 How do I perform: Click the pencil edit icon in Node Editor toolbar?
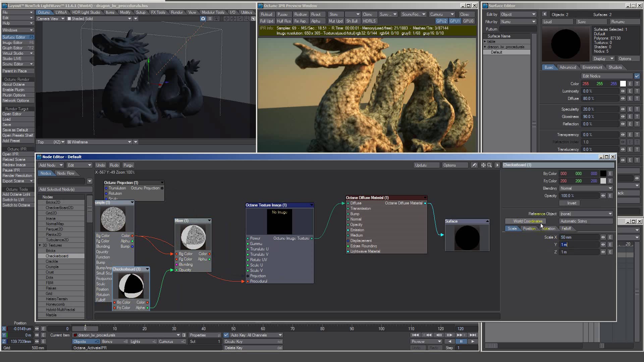(x=474, y=165)
